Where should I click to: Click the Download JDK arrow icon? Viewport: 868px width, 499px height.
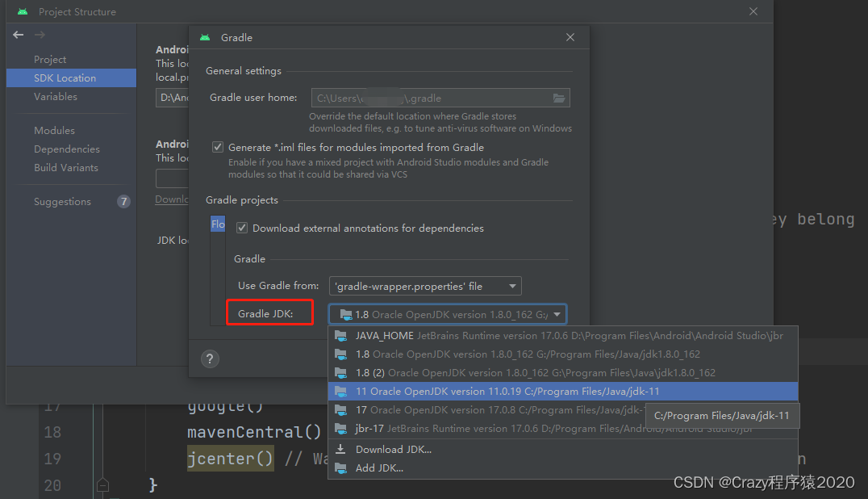point(341,449)
